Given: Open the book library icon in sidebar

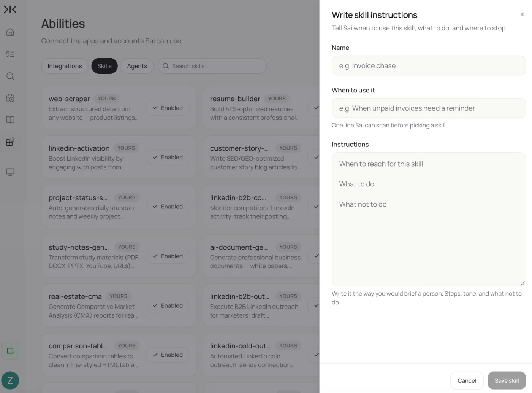Looking at the screenshot, I should point(10,120).
